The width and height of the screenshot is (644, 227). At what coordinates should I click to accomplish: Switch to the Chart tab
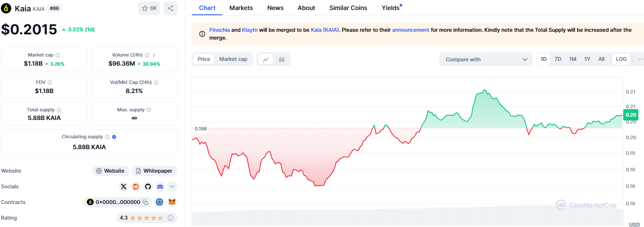coord(207,8)
